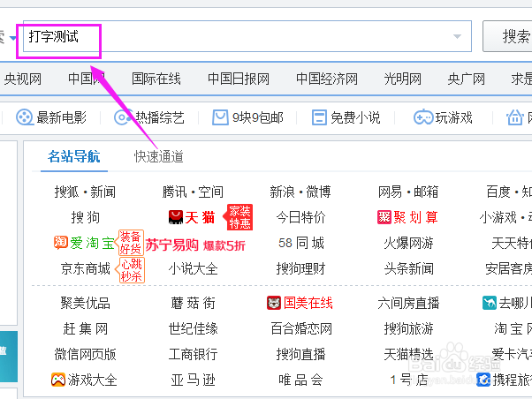Click the 装备好货 badge
The height and width of the screenshot is (399, 532).
coord(130,243)
